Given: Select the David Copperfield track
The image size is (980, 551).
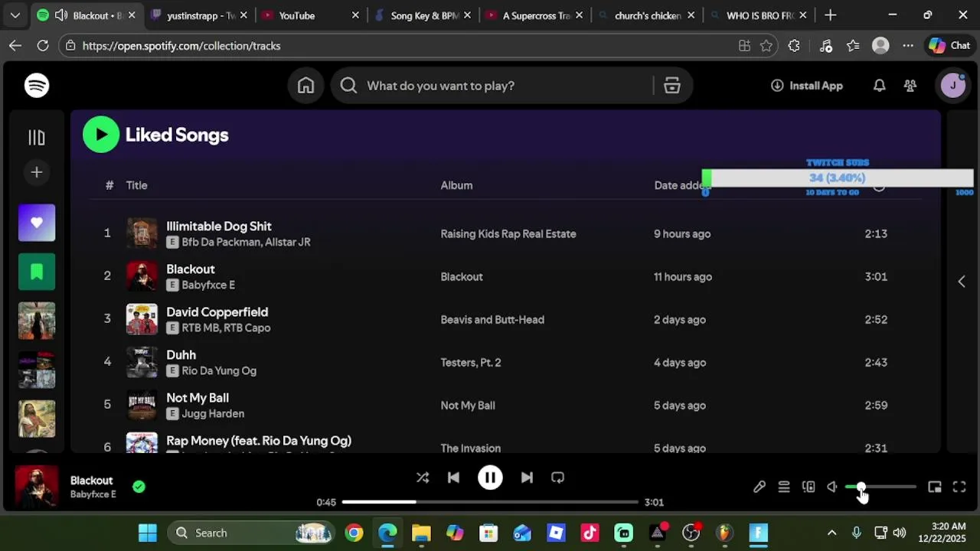Looking at the screenshot, I should [217, 312].
